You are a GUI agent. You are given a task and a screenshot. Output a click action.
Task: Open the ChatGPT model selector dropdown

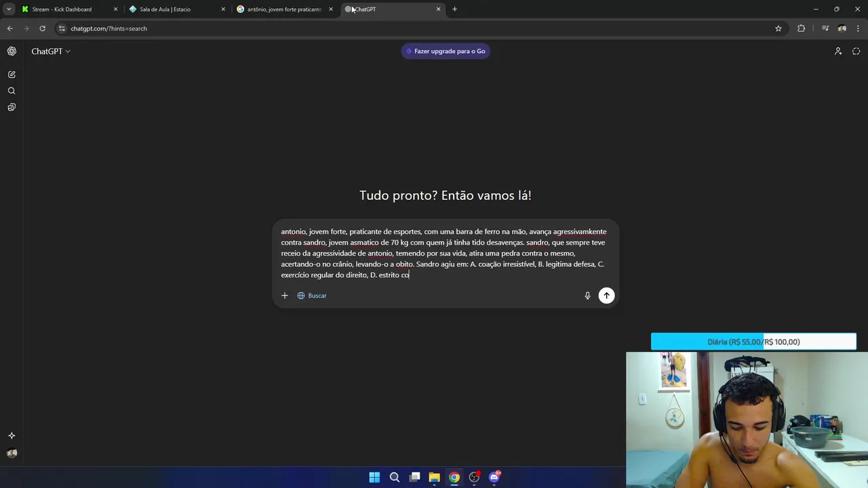click(51, 52)
